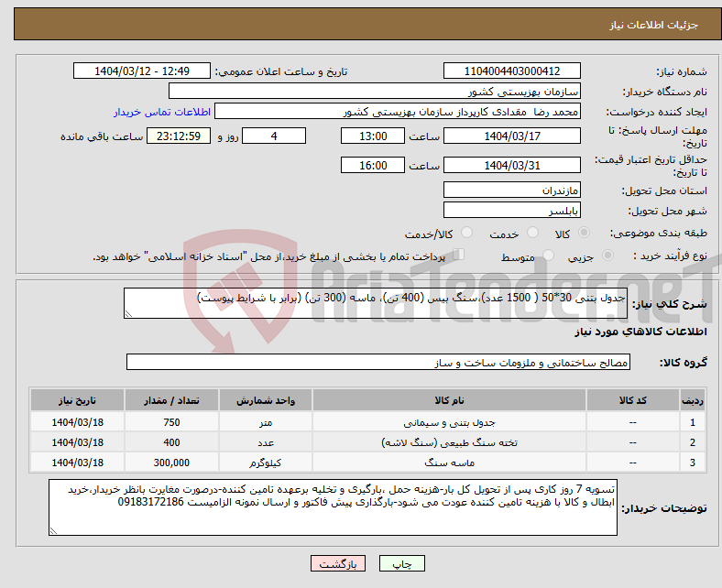Click the quantity cell 400

[171, 442]
